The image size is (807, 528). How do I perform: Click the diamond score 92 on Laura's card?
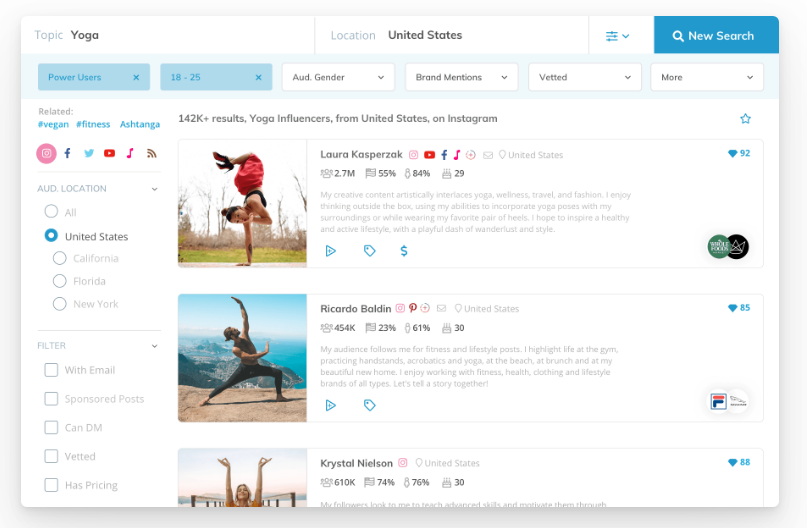[x=739, y=153]
